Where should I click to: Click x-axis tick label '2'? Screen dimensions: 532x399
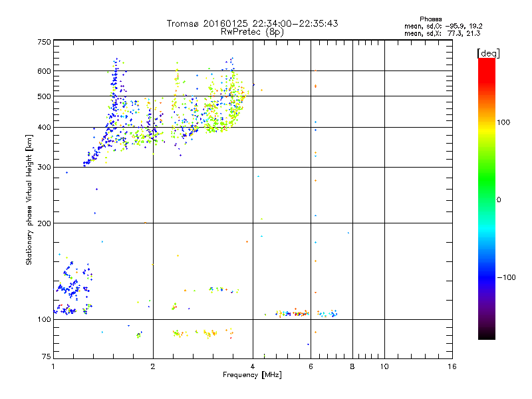tap(153, 366)
